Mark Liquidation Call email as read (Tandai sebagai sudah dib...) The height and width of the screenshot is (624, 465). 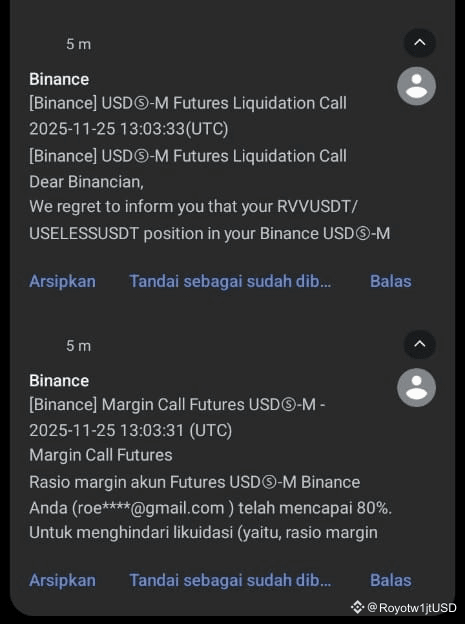click(230, 281)
